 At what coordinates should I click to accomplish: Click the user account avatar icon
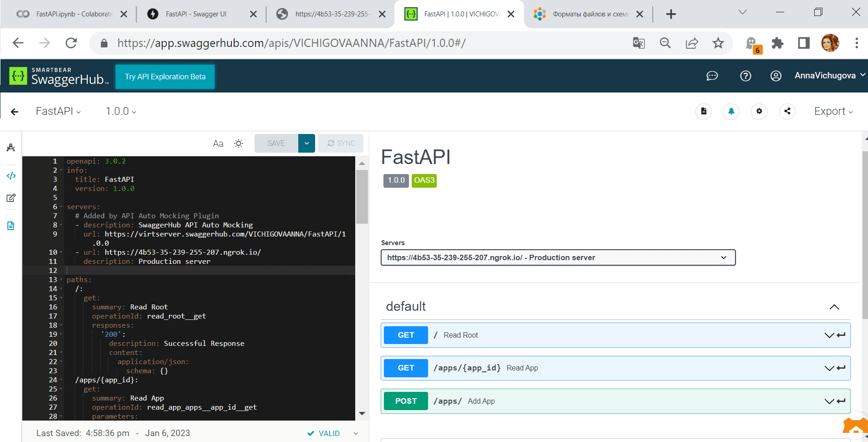click(x=776, y=76)
